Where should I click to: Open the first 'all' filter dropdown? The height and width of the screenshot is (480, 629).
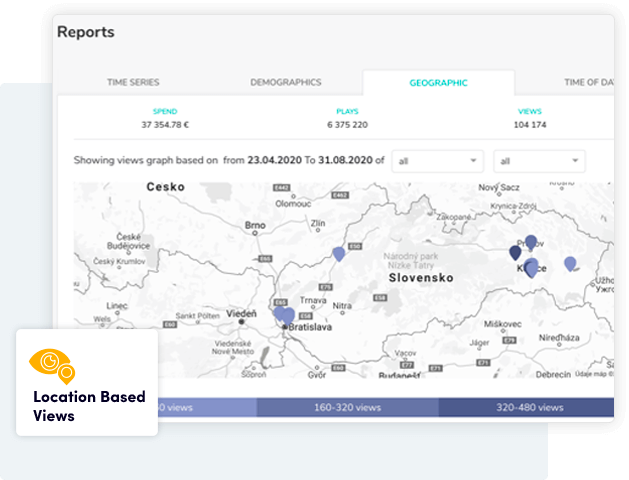[x=438, y=161]
